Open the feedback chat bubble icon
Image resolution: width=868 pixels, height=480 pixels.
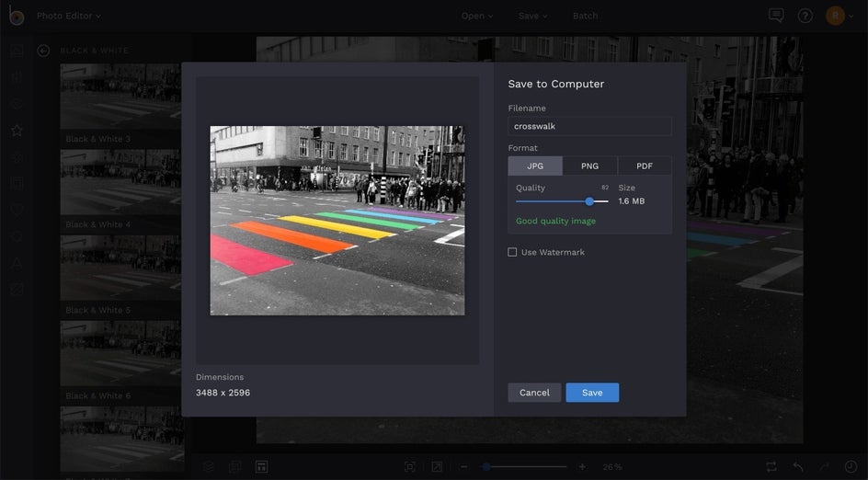pyautogui.click(x=776, y=16)
